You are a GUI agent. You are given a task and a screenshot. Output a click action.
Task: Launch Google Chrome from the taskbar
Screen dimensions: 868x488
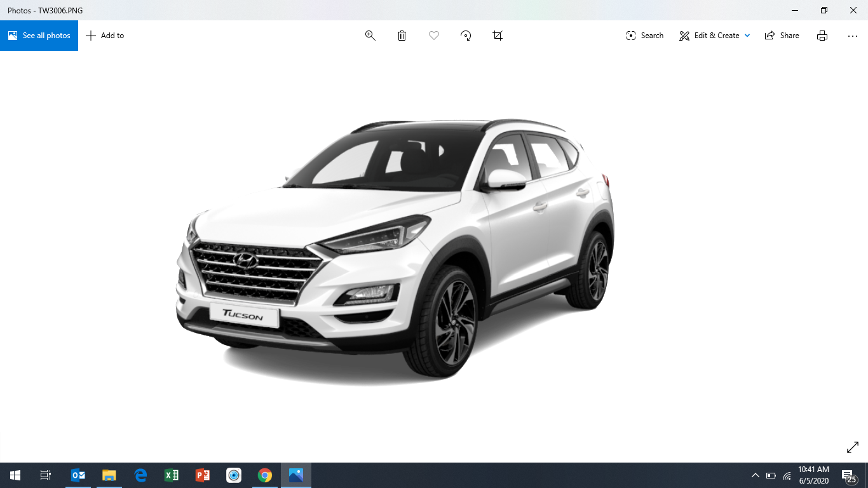[265, 475]
